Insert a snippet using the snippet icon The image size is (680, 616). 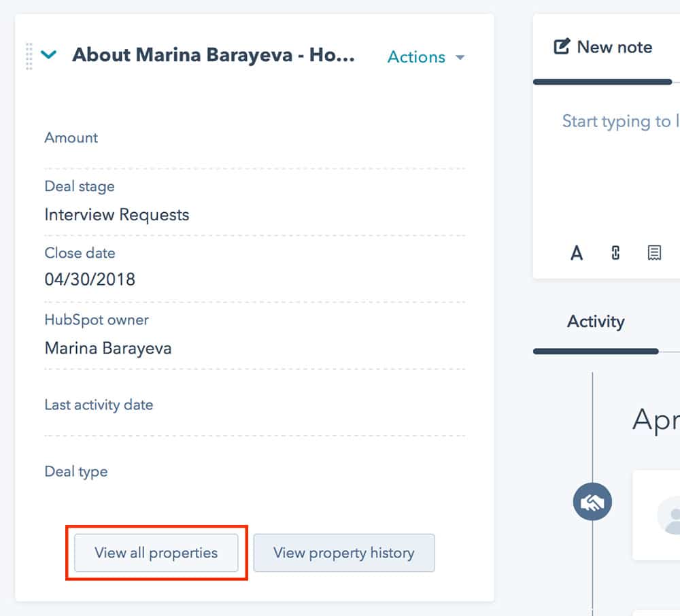tap(654, 253)
